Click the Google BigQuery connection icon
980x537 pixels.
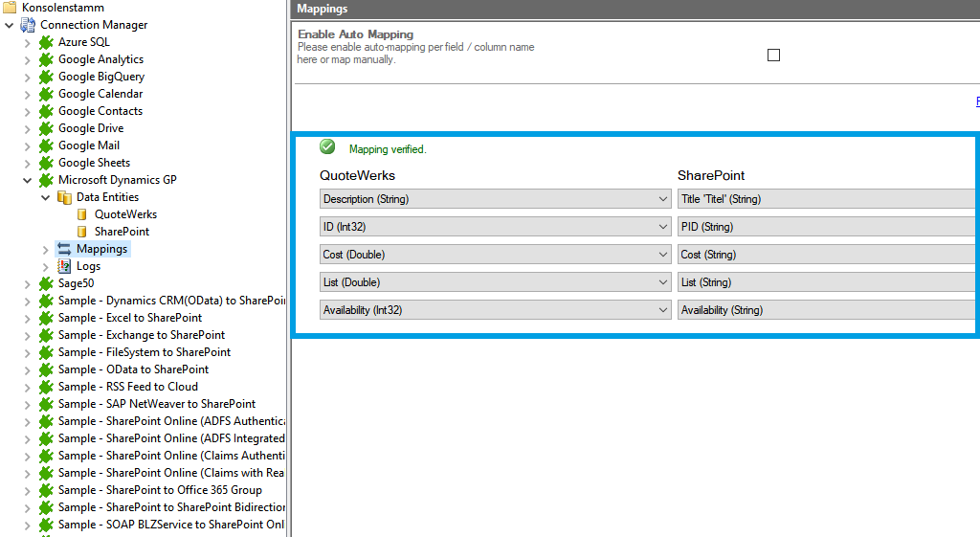coord(46,77)
